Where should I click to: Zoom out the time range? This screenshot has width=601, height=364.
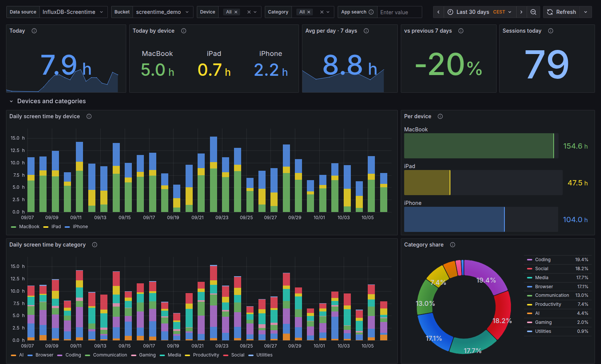533,12
